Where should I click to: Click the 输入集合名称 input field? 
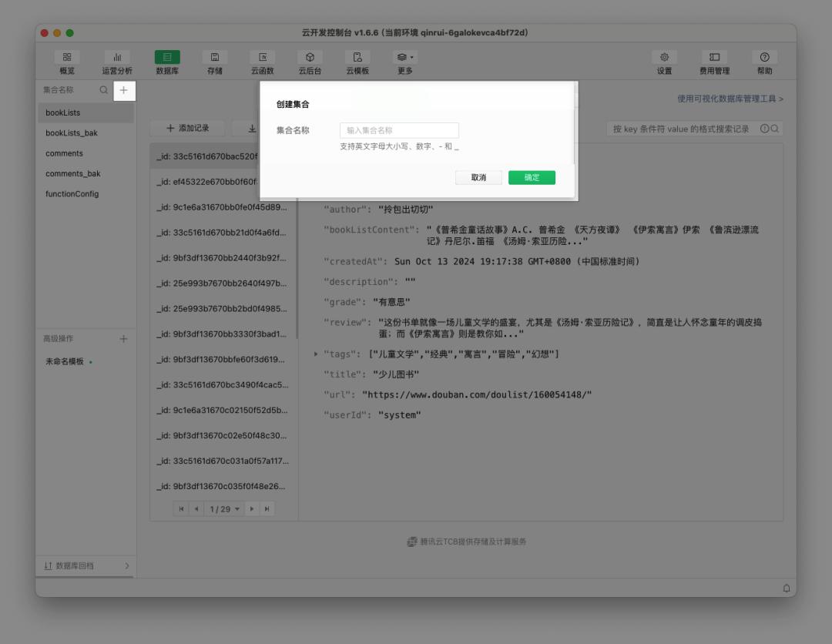399,130
